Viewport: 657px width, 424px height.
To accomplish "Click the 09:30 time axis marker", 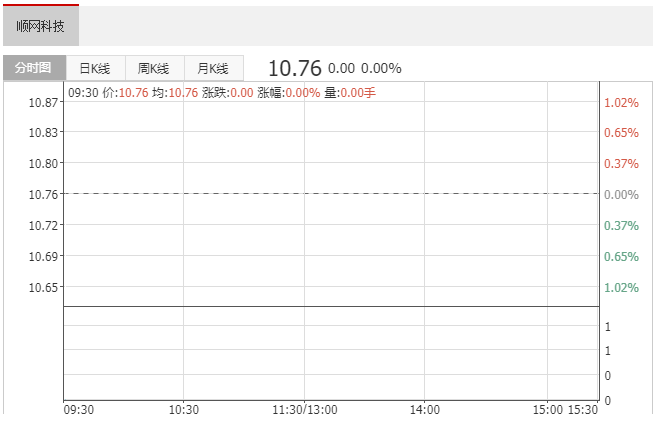I will tap(79, 410).
